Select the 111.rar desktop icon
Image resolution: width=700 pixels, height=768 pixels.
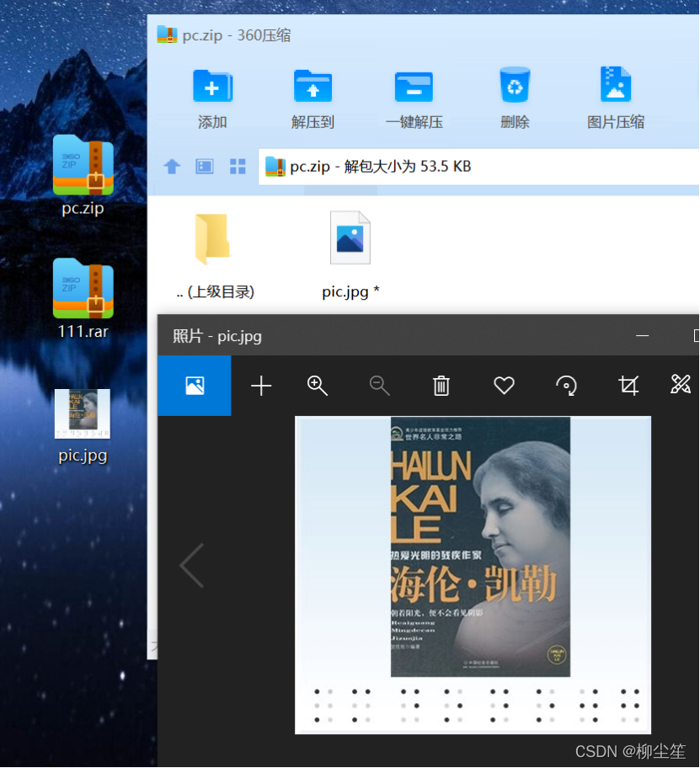(x=83, y=299)
